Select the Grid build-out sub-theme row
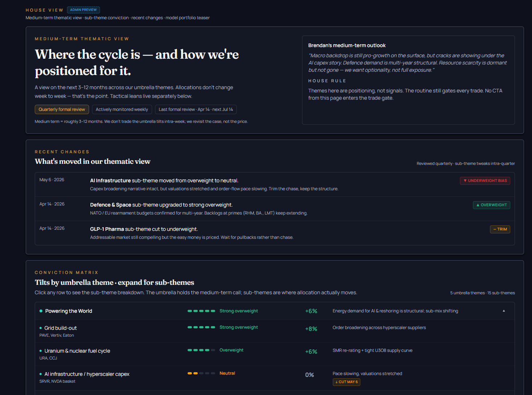 pos(275,331)
